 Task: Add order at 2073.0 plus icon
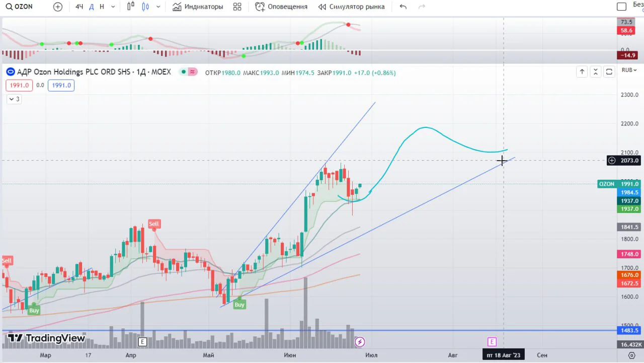coord(612,161)
